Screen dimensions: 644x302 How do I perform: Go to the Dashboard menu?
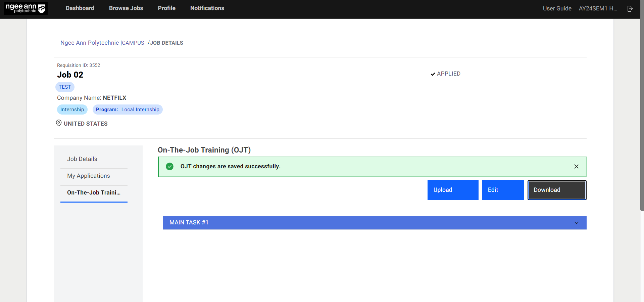tap(80, 8)
